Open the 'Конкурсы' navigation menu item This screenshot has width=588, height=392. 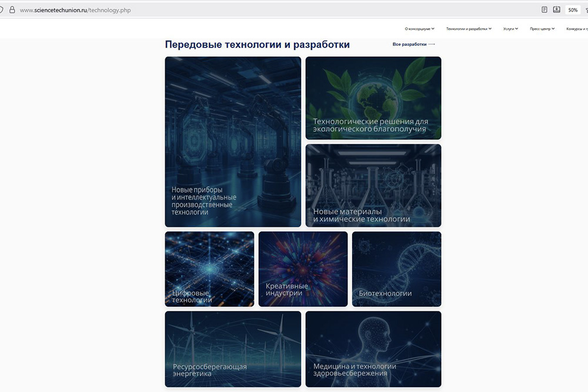click(576, 29)
